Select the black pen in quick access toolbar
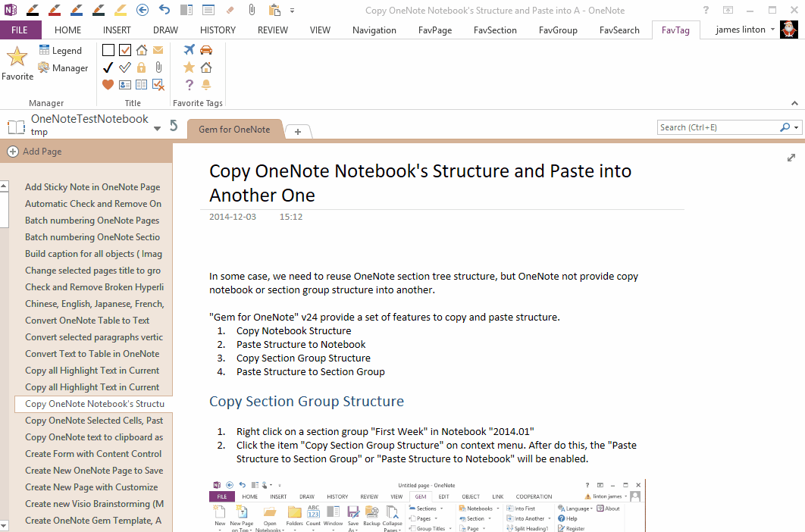 (33, 10)
